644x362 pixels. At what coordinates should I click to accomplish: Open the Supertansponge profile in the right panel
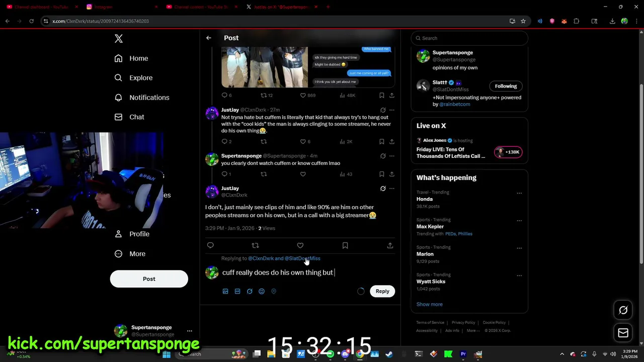(469, 60)
